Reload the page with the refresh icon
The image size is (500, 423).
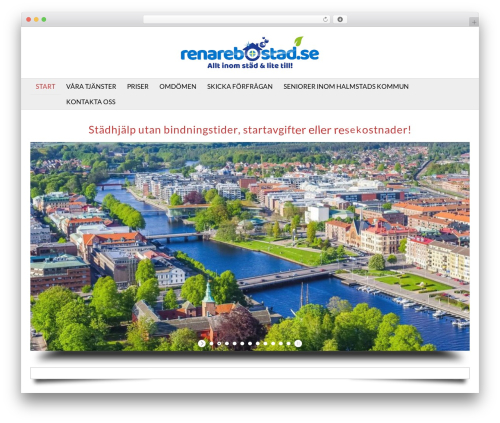pyautogui.click(x=325, y=19)
